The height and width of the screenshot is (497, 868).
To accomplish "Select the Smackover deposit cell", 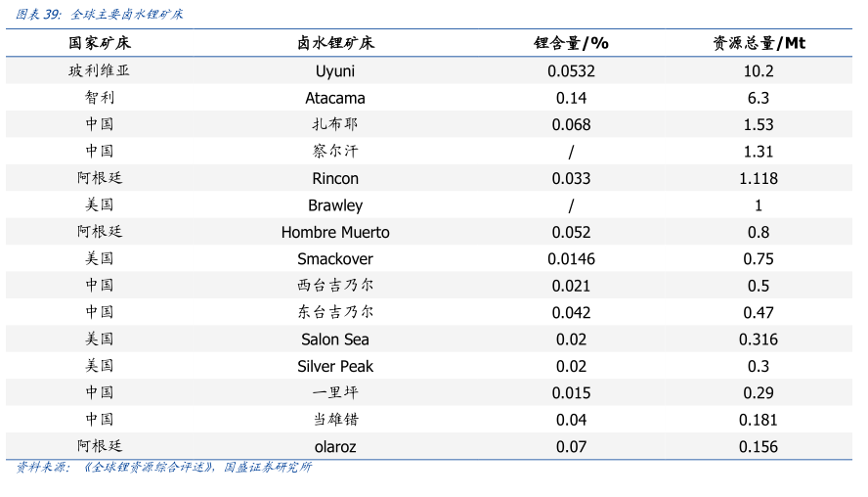I will (335, 259).
